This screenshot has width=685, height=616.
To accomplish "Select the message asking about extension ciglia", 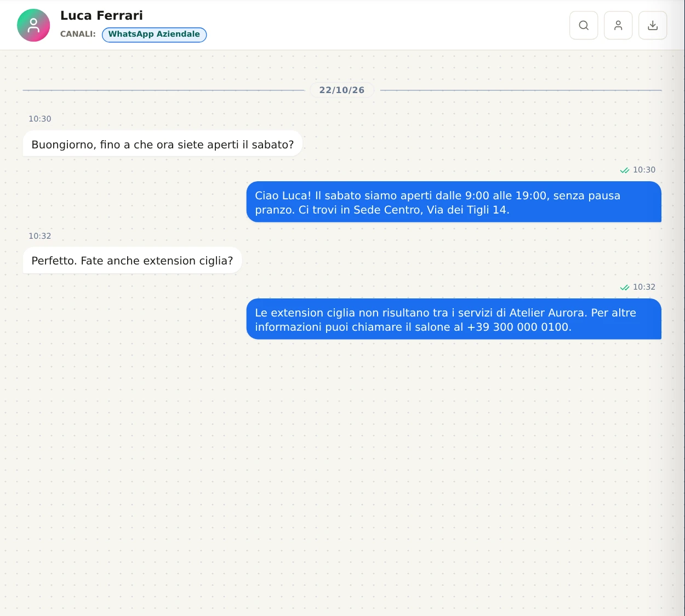I will [132, 261].
